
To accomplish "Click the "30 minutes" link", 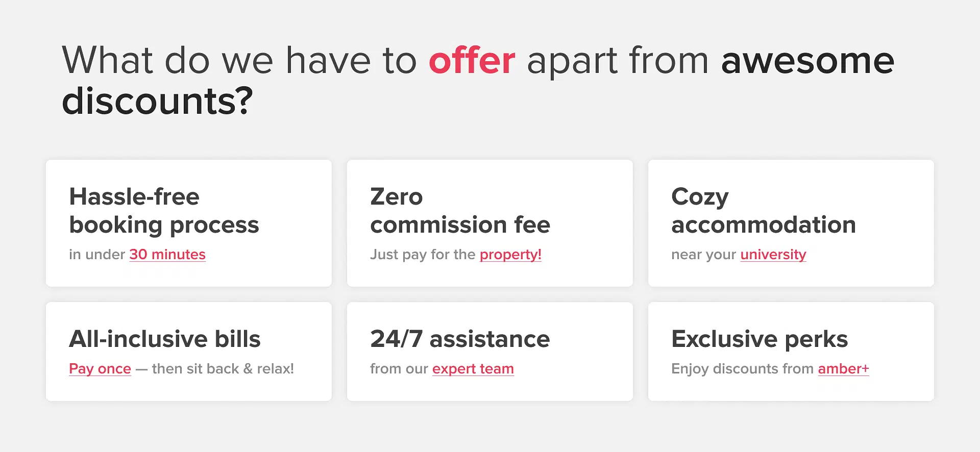I will [167, 255].
